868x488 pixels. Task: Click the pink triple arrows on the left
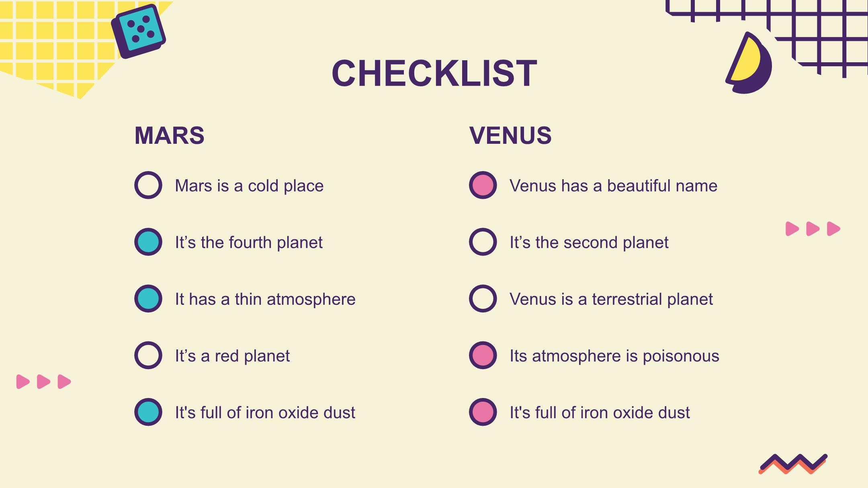pos(43,382)
